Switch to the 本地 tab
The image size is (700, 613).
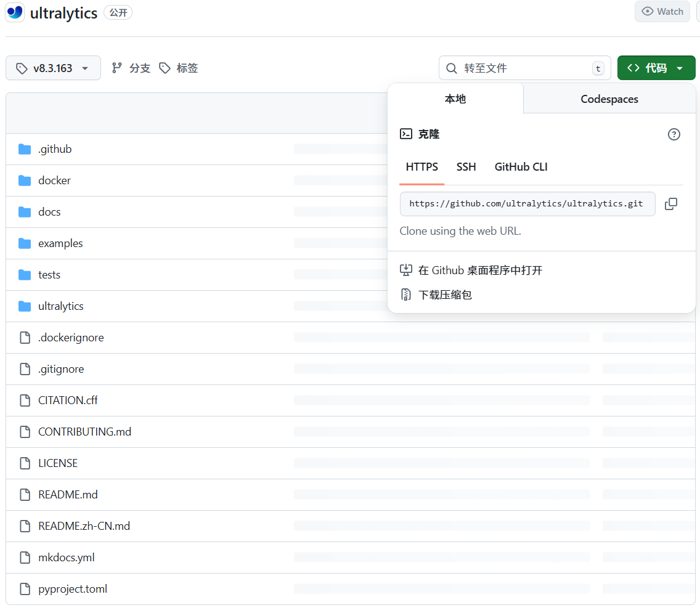(455, 99)
